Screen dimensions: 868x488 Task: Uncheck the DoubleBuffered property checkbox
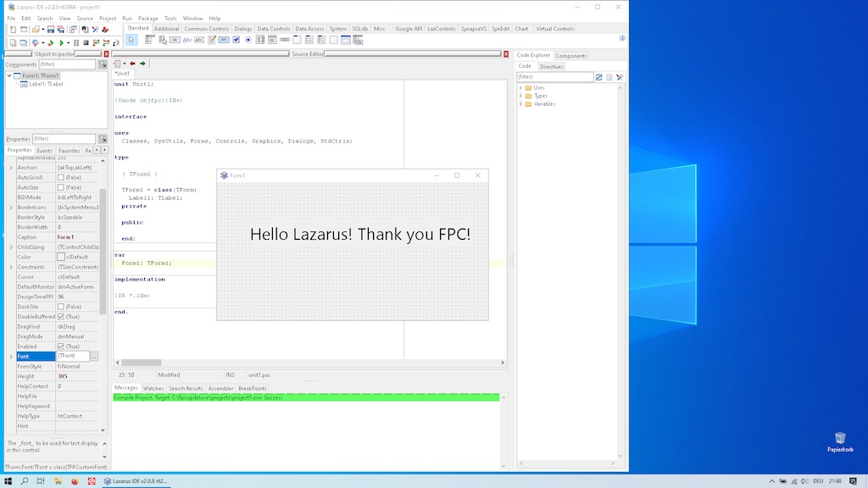(x=61, y=317)
